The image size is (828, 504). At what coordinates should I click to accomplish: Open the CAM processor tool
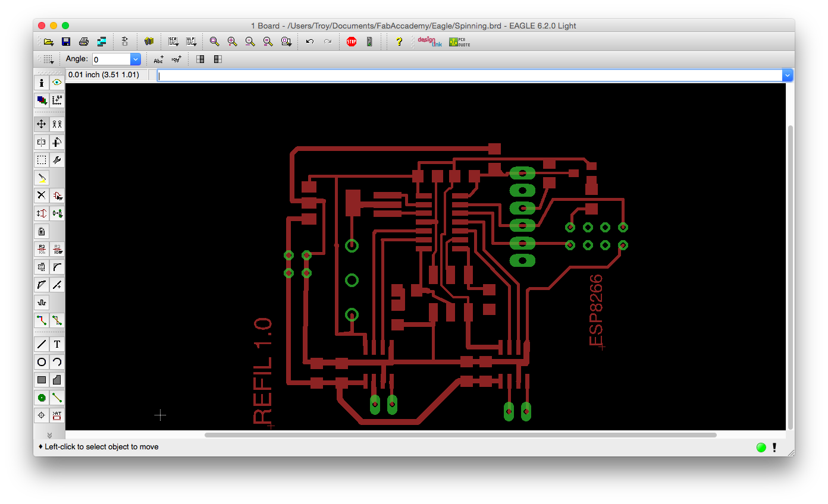pyautogui.click(x=102, y=42)
